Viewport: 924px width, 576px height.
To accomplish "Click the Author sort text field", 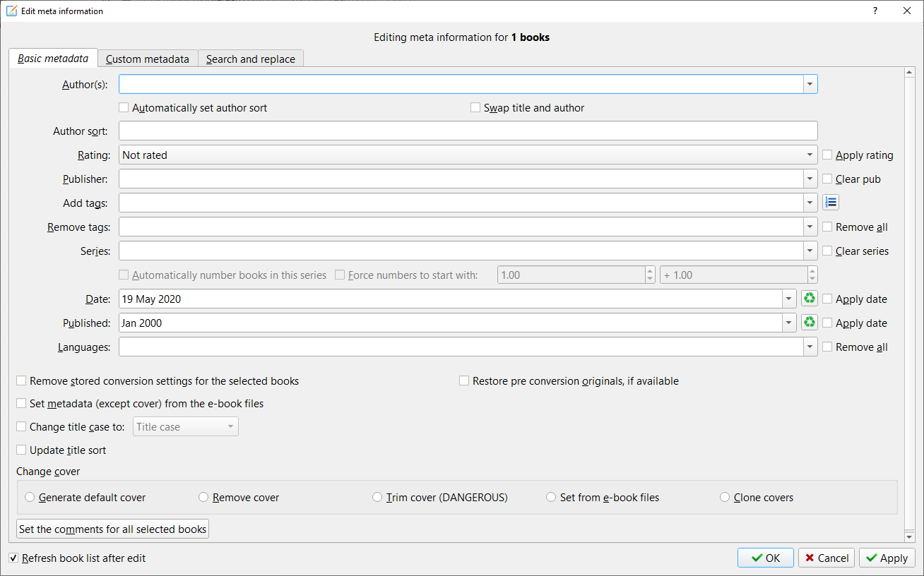I will click(468, 131).
